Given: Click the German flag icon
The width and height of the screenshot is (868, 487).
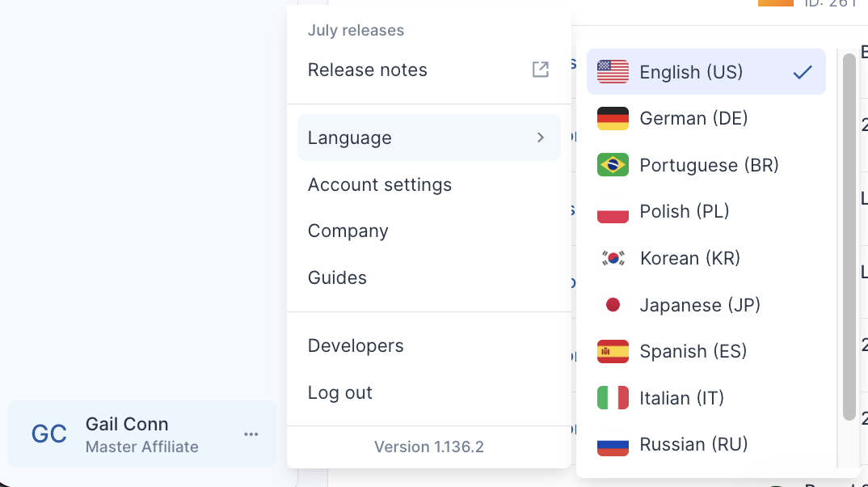Looking at the screenshot, I should [x=613, y=118].
